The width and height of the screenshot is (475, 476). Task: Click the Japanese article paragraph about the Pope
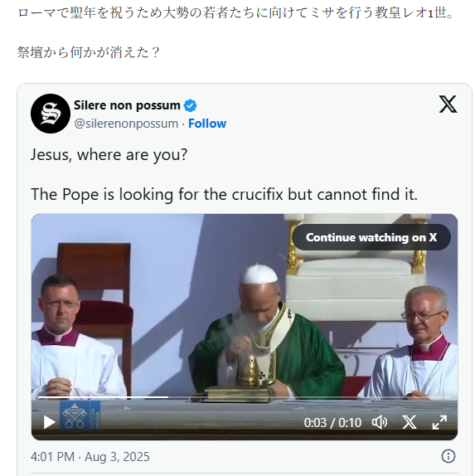tap(235, 13)
